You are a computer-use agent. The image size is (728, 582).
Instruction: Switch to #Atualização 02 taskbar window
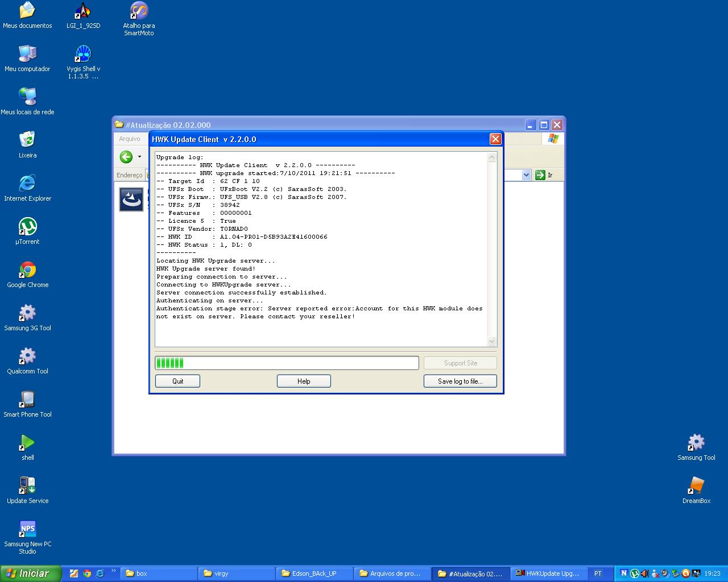(x=471, y=573)
